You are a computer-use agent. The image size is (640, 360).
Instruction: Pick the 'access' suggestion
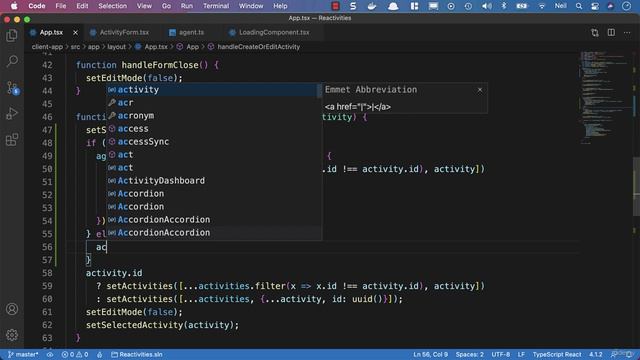[x=212, y=129]
